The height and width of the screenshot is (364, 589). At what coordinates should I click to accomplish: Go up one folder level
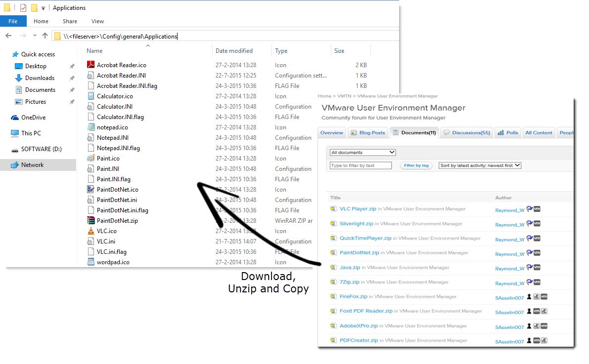pos(45,36)
